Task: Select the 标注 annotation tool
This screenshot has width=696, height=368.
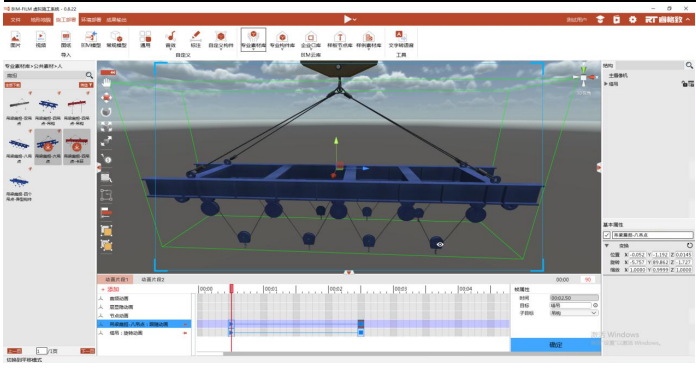Action: [x=195, y=39]
